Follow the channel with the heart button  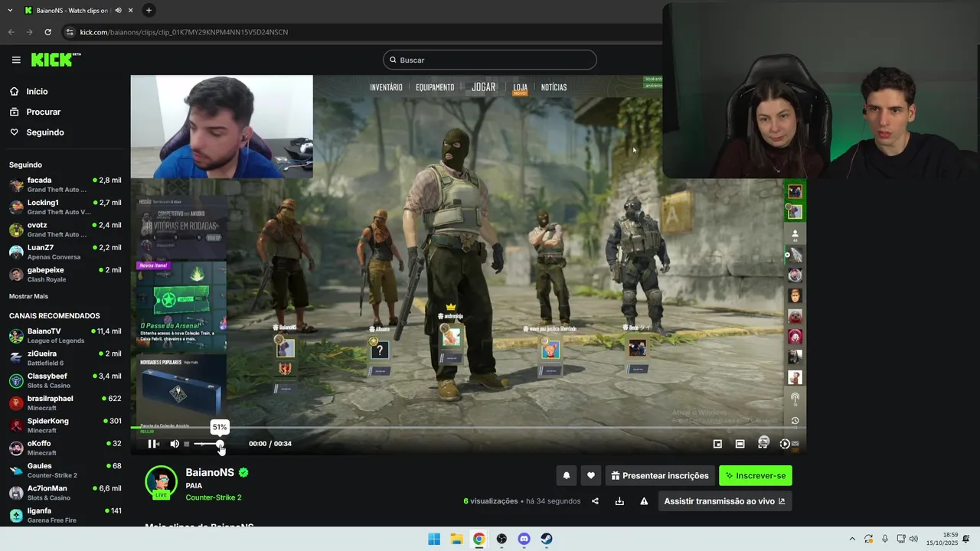point(590,475)
